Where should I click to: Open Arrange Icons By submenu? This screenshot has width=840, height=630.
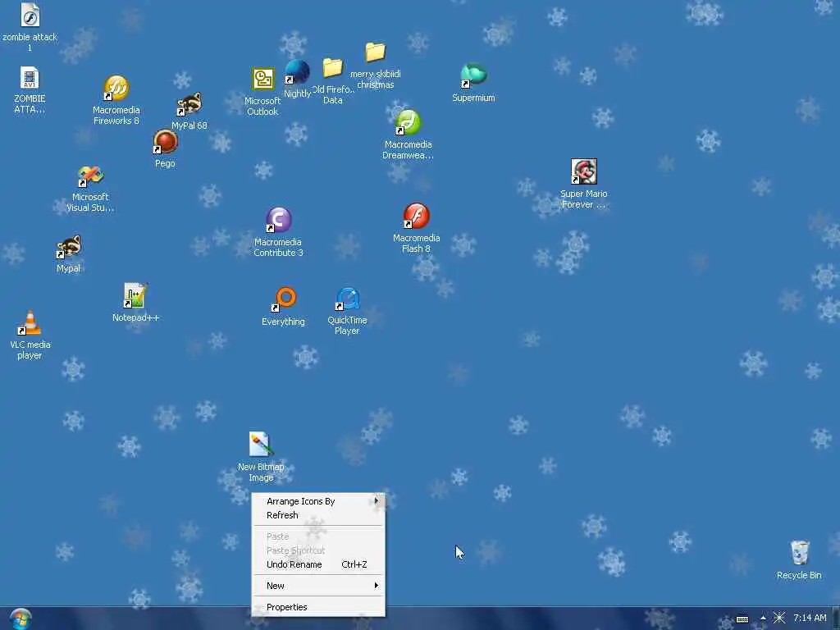(318, 501)
